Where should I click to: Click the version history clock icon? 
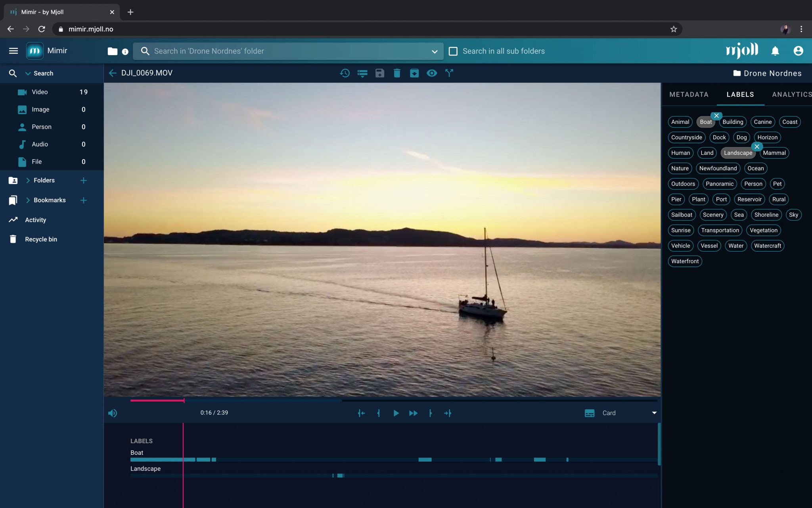[345, 73]
